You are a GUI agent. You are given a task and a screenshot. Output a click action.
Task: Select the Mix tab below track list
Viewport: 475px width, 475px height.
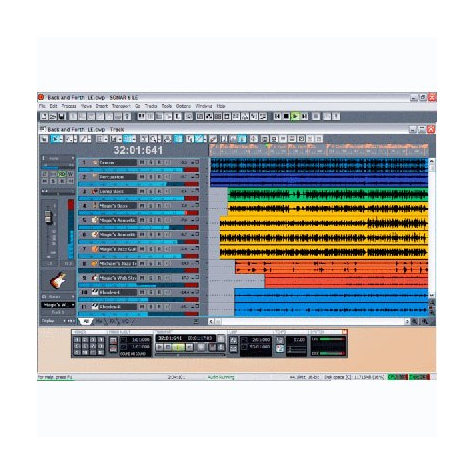(99, 321)
